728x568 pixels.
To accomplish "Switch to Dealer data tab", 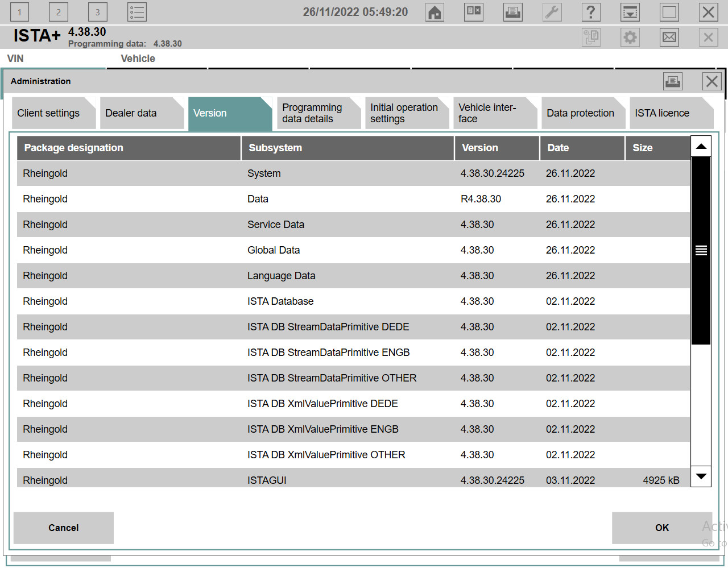I will (142, 113).
